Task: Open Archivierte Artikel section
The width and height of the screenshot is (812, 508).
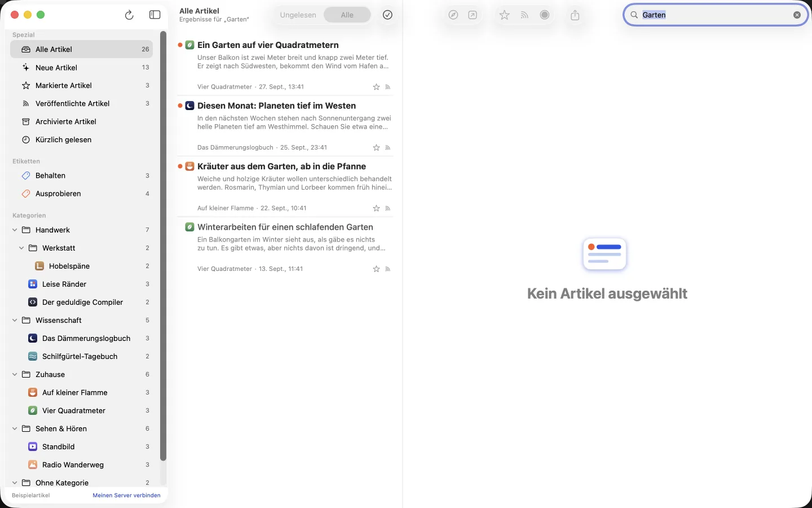Action: [81, 121]
